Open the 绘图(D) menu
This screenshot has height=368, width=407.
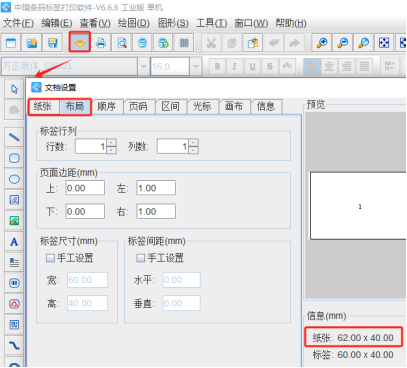134,23
